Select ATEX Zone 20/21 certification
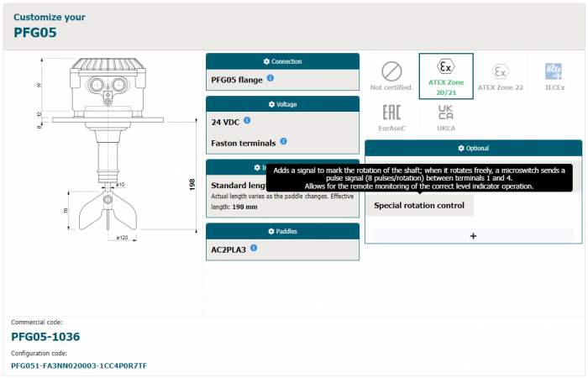The image size is (588, 378). click(446, 76)
